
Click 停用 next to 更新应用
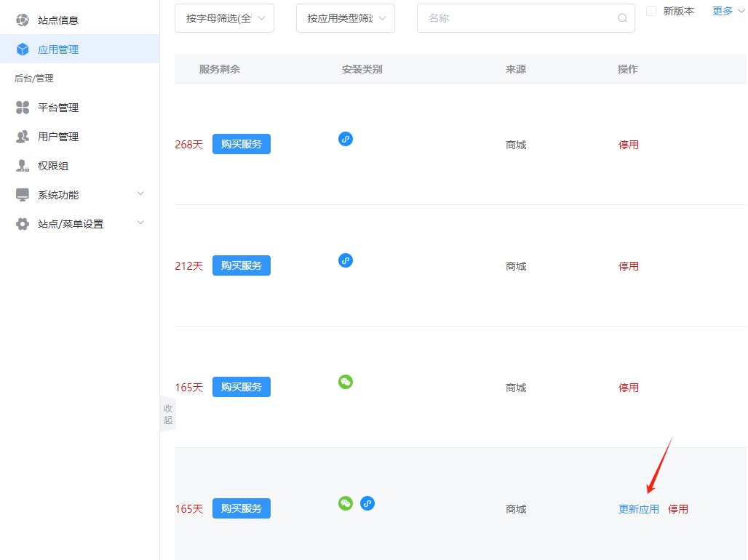[678, 509]
